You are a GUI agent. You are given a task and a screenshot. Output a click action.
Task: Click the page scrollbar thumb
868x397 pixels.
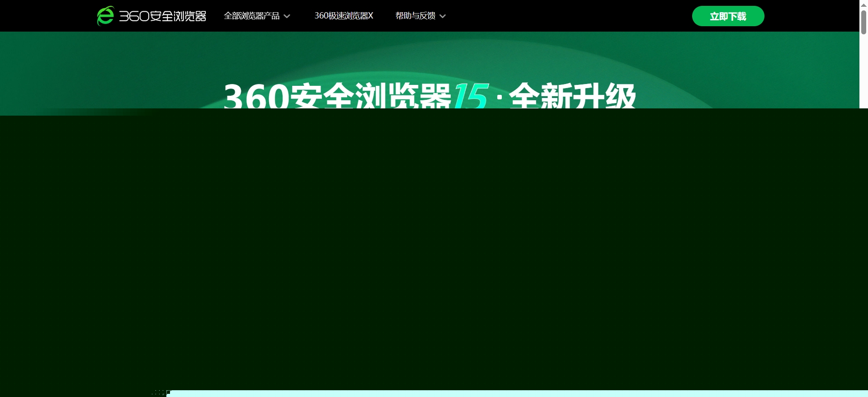(x=863, y=22)
